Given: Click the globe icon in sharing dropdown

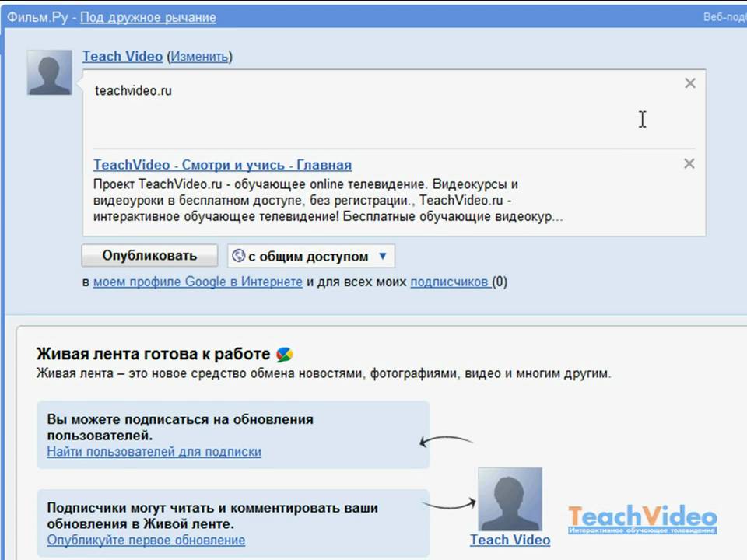Looking at the screenshot, I should pyautogui.click(x=238, y=256).
